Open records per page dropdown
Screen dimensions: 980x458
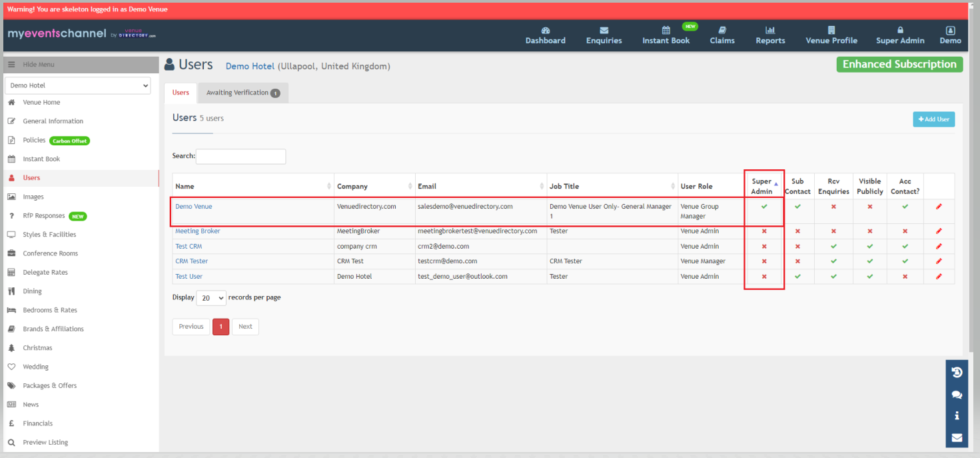coord(211,298)
